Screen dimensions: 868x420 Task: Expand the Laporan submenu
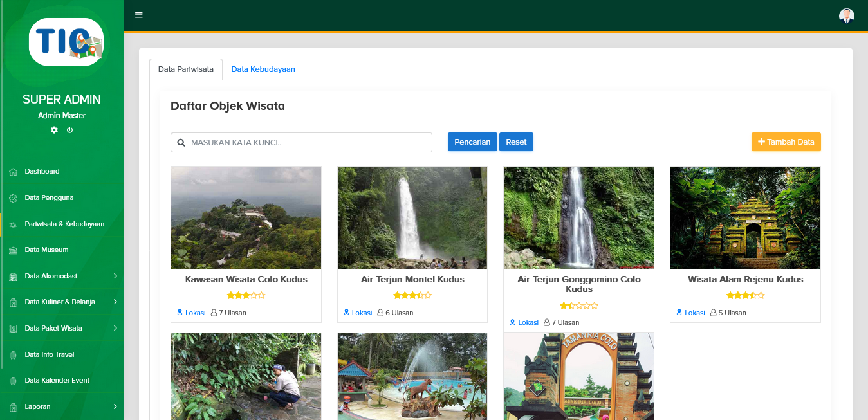(115, 406)
